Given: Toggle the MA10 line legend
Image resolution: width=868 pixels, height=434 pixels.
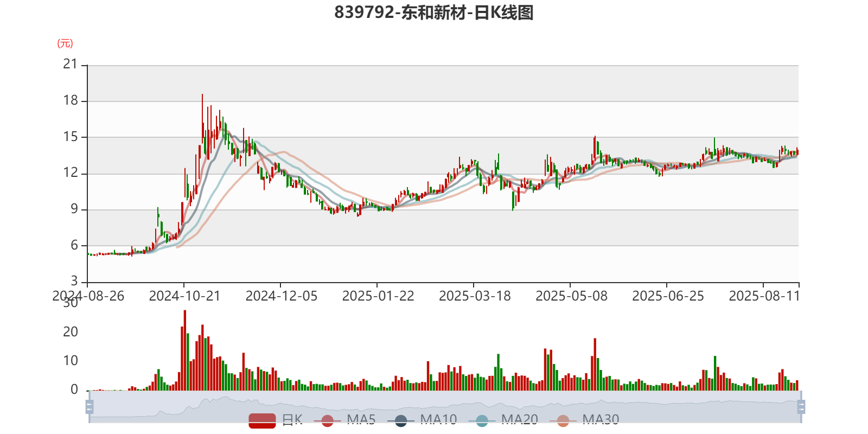Looking at the screenshot, I should pyautogui.click(x=426, y=420).
